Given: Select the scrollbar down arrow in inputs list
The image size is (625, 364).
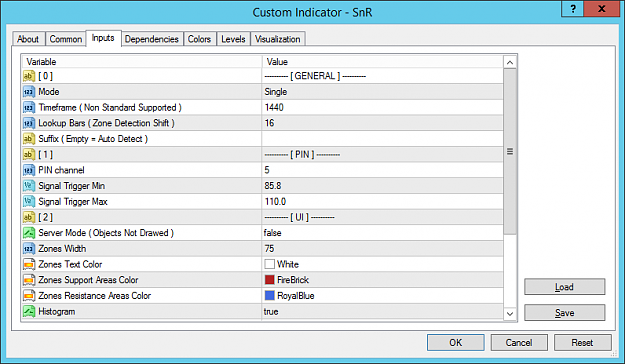Looking at the screenshot, I should coord(510,314).
